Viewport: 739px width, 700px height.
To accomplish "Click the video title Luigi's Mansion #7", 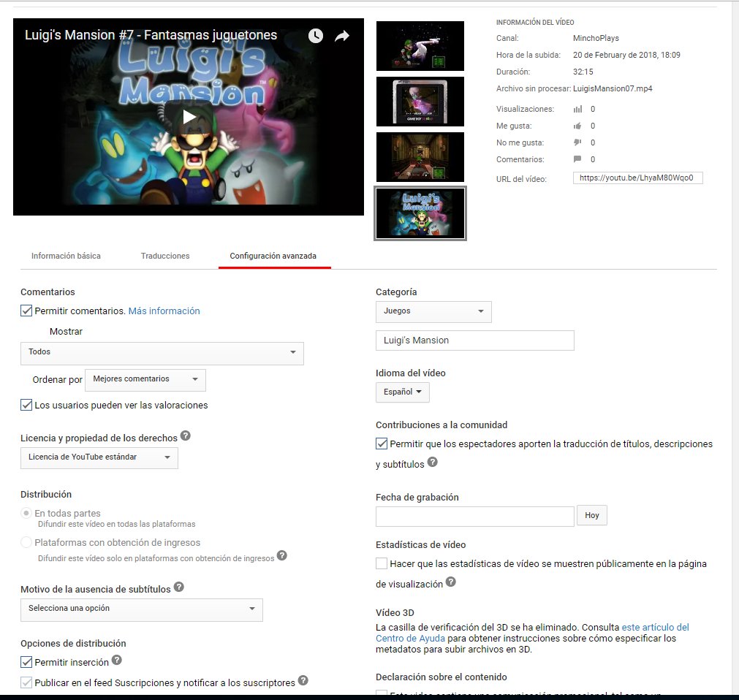I will pos(151,35).
